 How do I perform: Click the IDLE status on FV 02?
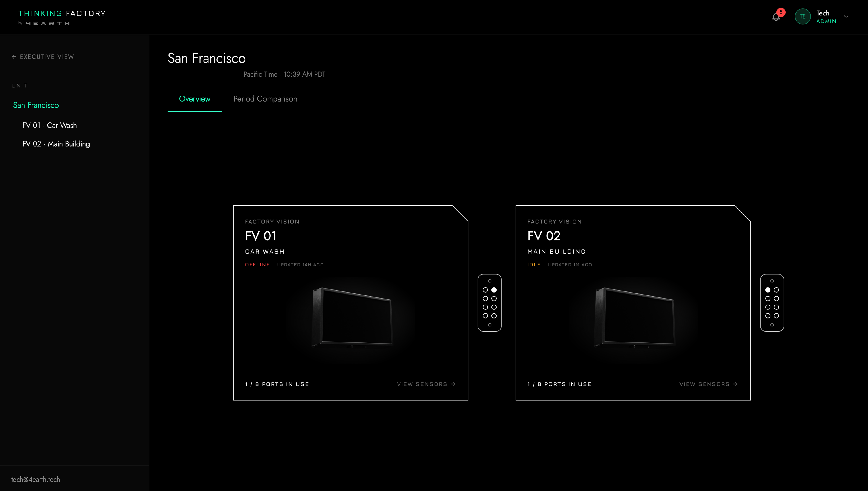534,265
